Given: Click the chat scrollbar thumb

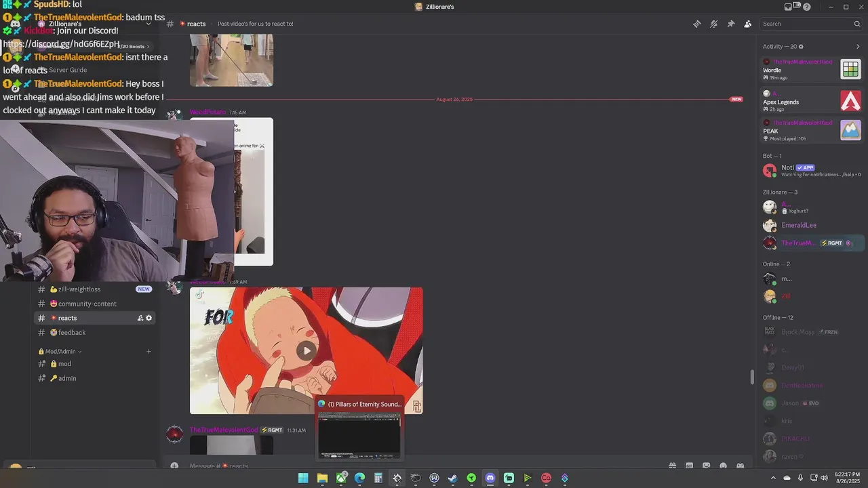Looking at the screenshot, I should click(x=751, y=378).
